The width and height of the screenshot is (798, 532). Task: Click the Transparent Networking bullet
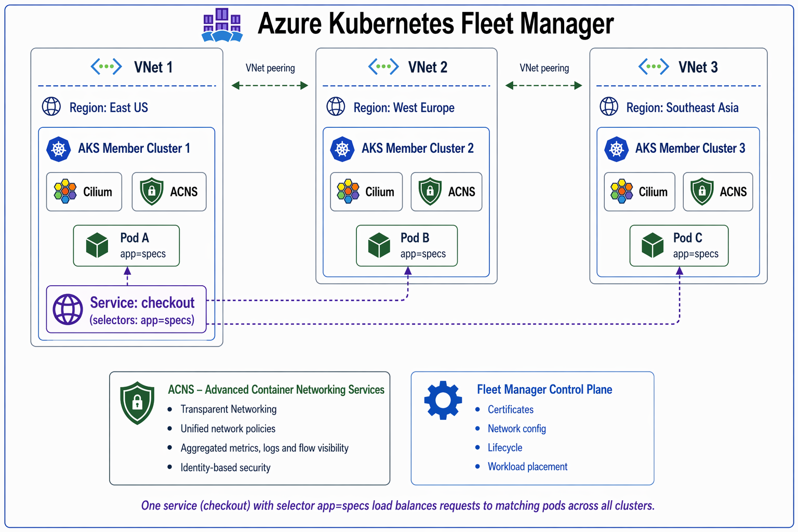coord(228,409)
